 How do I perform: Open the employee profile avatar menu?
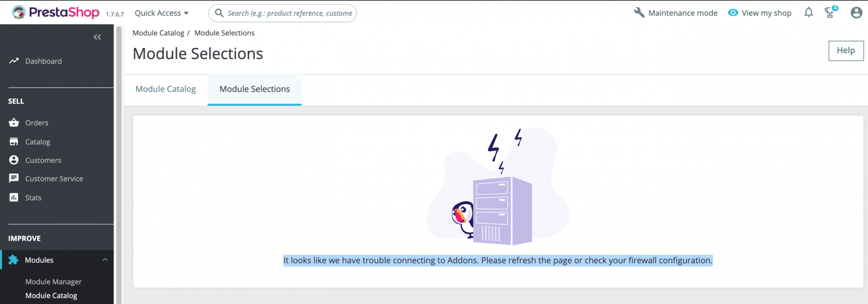pos(856,13)
